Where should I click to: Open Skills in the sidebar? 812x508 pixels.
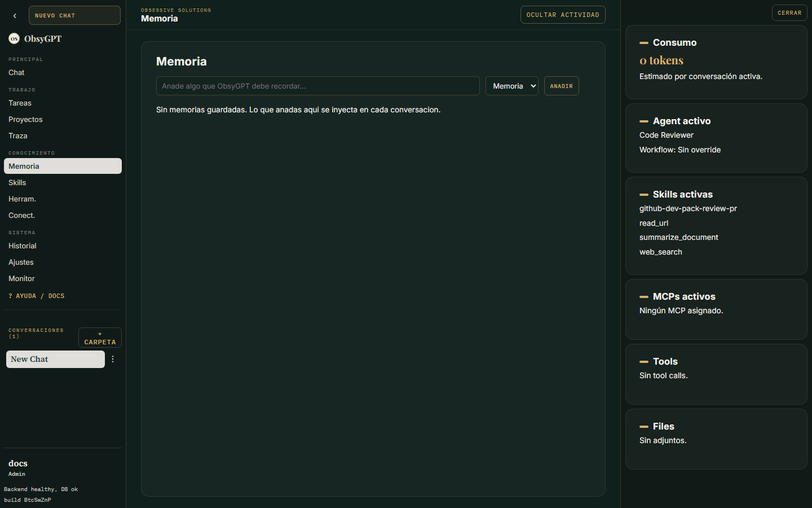coord(63,182)
